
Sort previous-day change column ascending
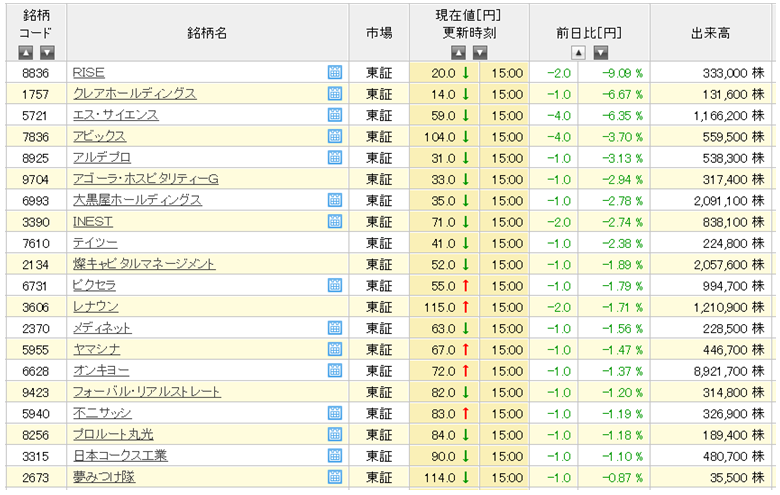tap(578, 52)
